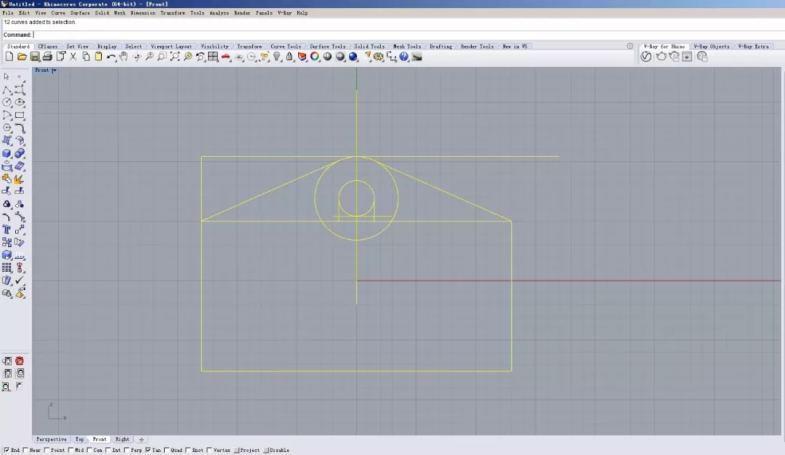Open the Transform menu
785x455 pixels.
(x=172, y=13)
